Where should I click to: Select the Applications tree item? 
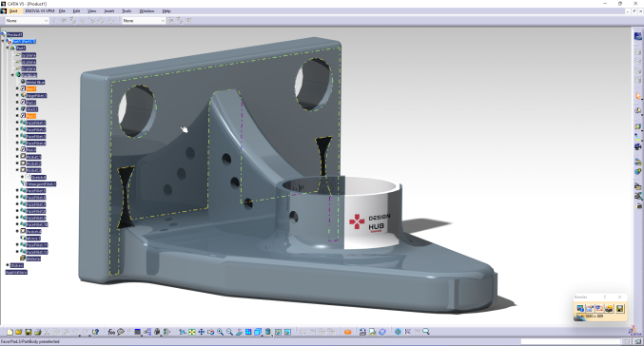point(16,272)
